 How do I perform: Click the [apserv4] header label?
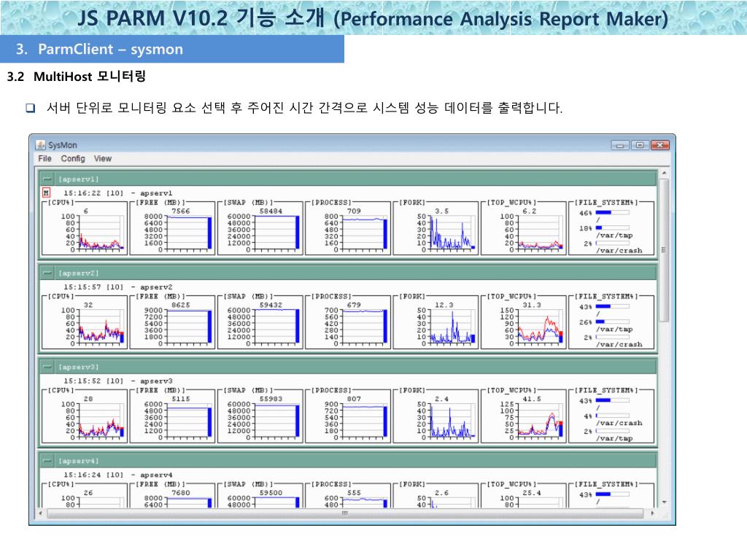[79, 461]
